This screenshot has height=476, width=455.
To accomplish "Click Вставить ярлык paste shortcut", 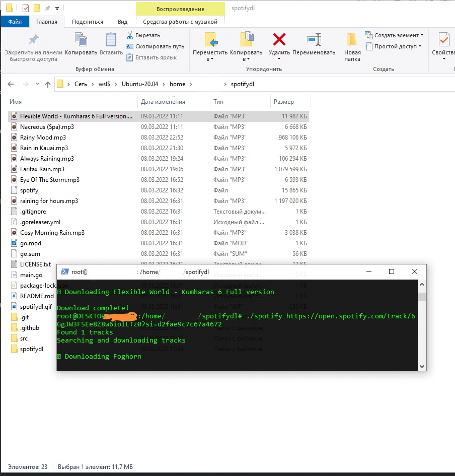I will point(151,57).
